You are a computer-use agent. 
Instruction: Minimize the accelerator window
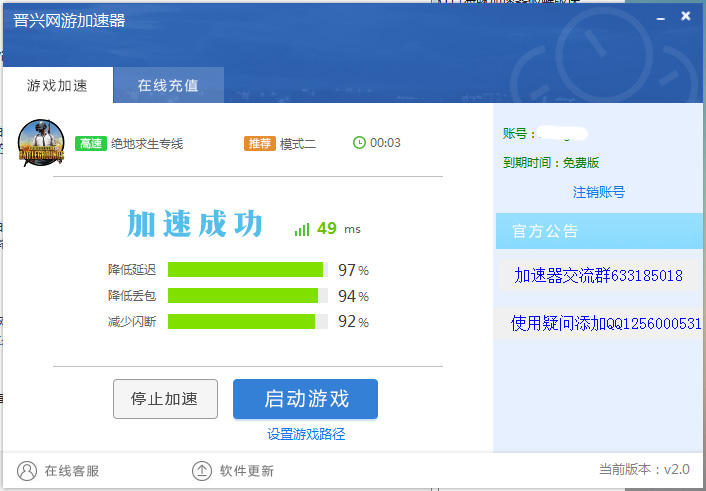[660, 17]
